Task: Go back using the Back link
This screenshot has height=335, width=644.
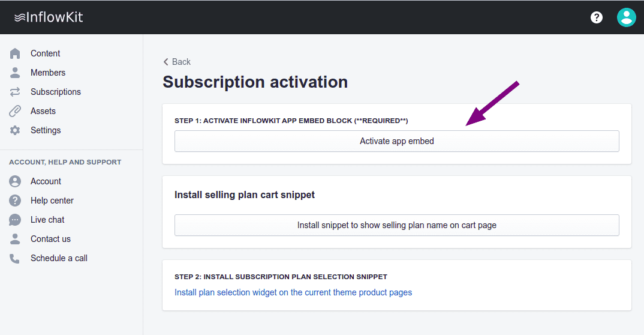Action: tap(177, 62)
